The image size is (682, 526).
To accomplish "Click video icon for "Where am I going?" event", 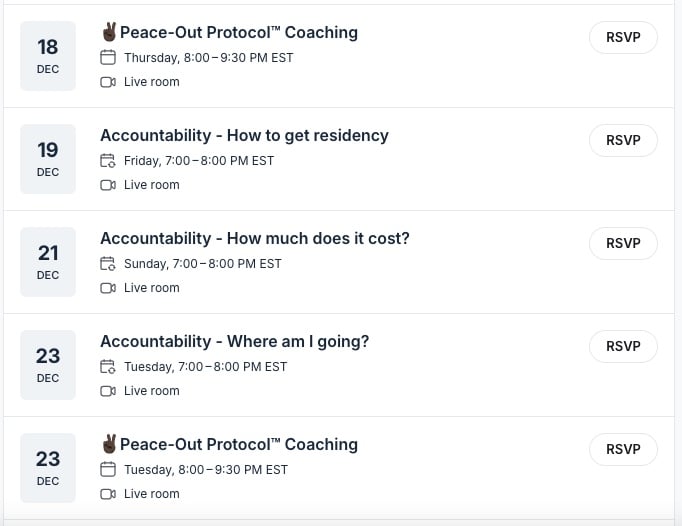I will coord(108,391).
